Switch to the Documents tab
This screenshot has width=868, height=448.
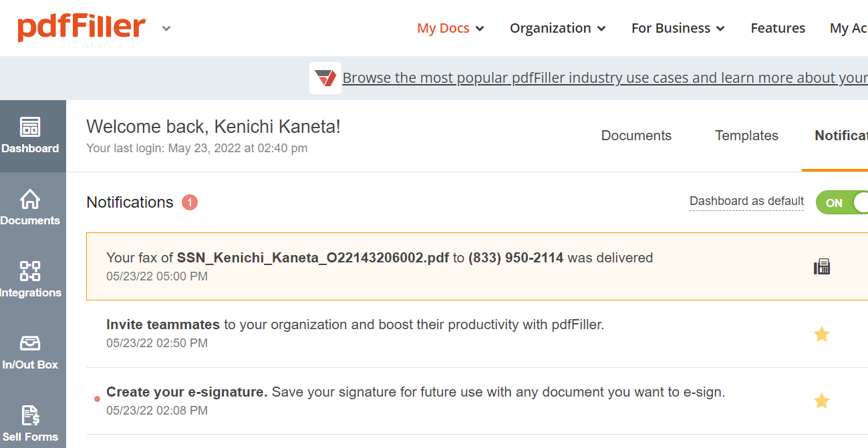click(636, 136)
